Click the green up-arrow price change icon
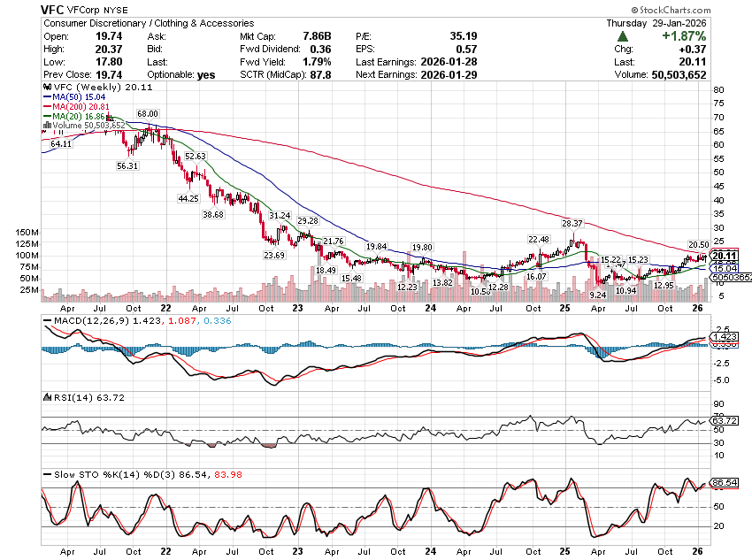Viewport: 752px width, 560px height. (x=624, y=37)
